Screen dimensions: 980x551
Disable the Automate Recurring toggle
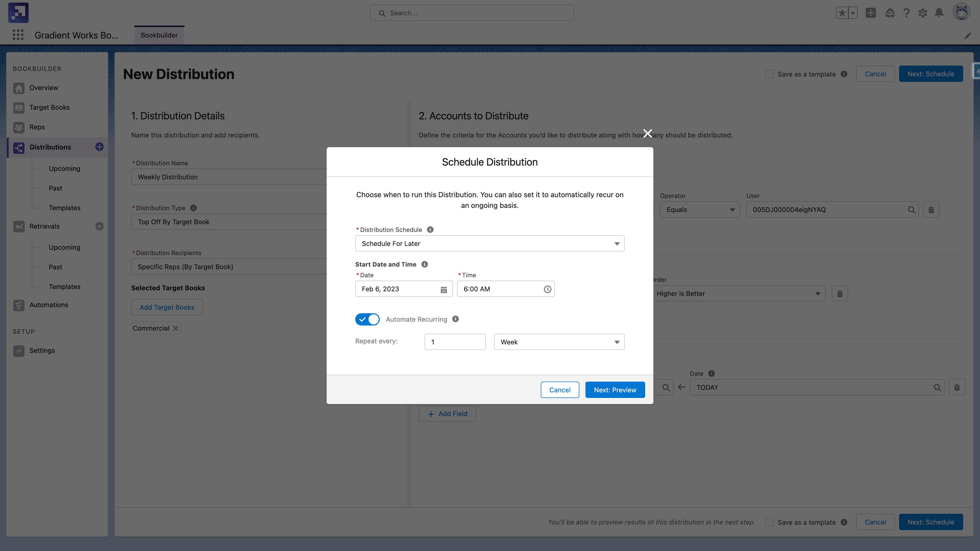pyautogui.click(x=367, y=319)
